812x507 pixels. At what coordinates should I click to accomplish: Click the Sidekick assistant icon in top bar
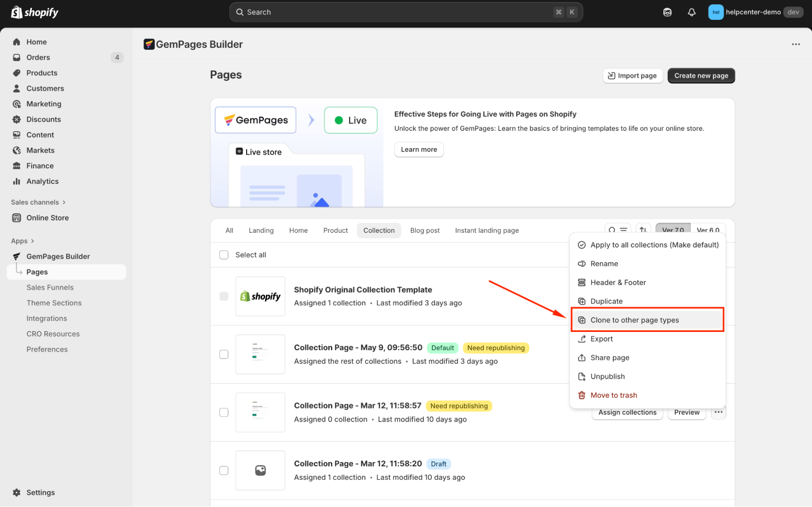pos(667,12)
